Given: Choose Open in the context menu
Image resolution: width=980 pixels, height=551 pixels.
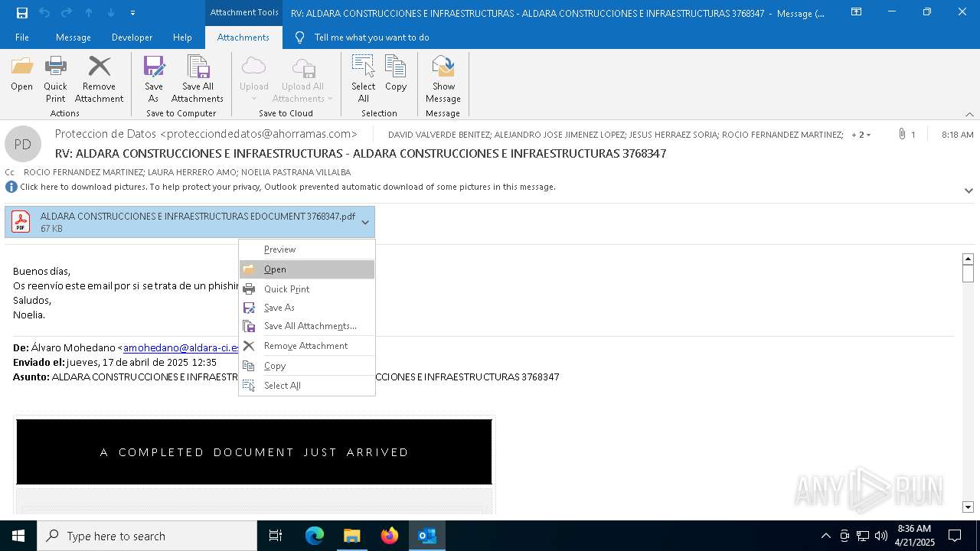Looking at the screenshot, I should (307, 269).
